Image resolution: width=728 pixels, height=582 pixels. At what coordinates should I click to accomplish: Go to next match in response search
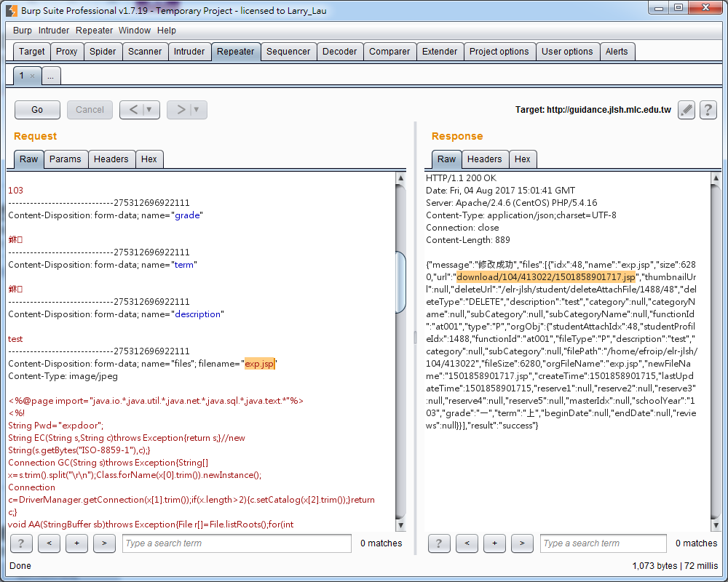click(x=522, y=543)
